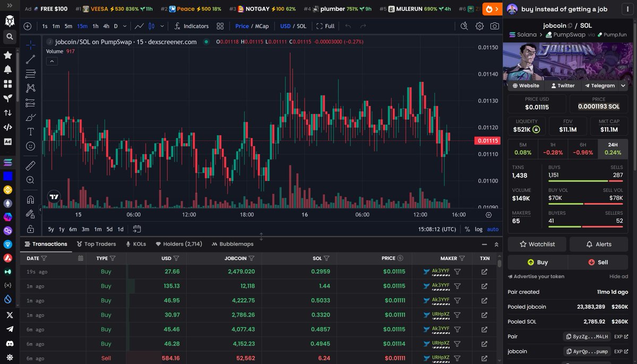The height and width of the screenshot is (364, 637).
Task: Open the token Twitter link
Action: [563, 85]
